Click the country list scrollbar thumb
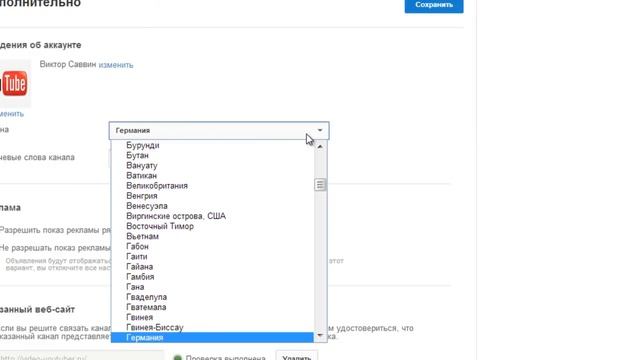 pos(320,185)
